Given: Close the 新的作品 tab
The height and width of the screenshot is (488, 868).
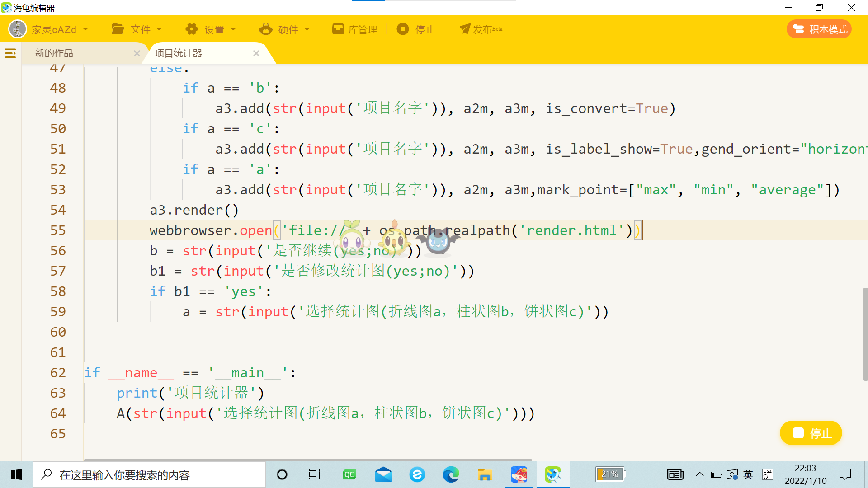Looking at the screenshot, I should (137, 53).
